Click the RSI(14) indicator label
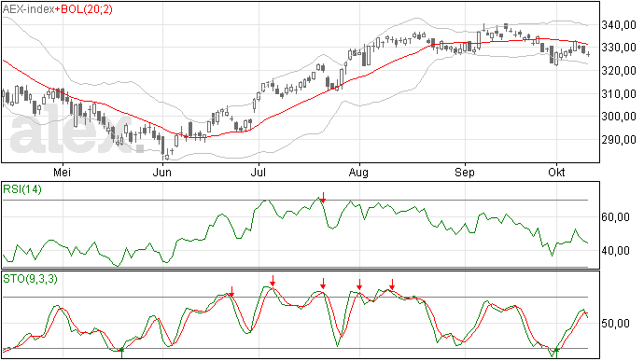This screenshot has height=361, width=644. pos(22,189)
